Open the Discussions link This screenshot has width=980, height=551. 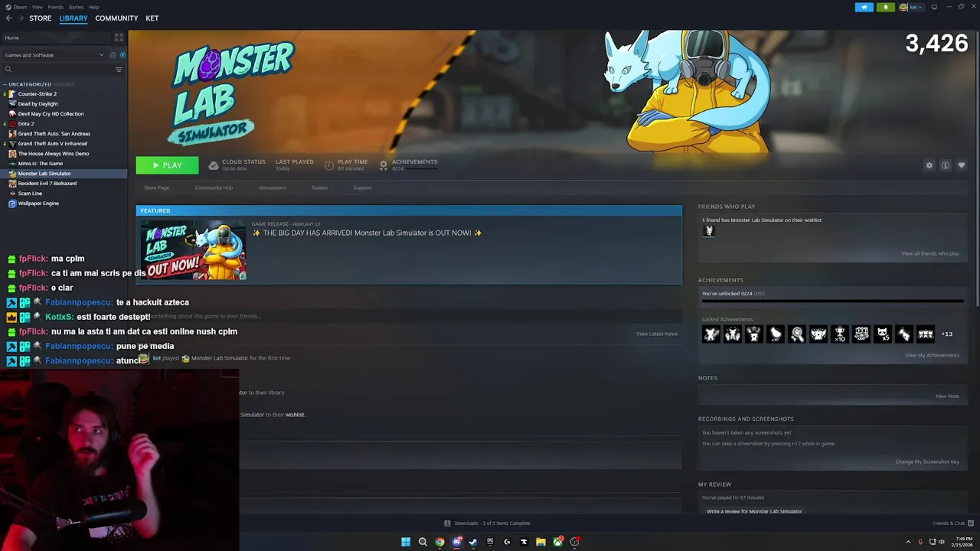point(272,187)
